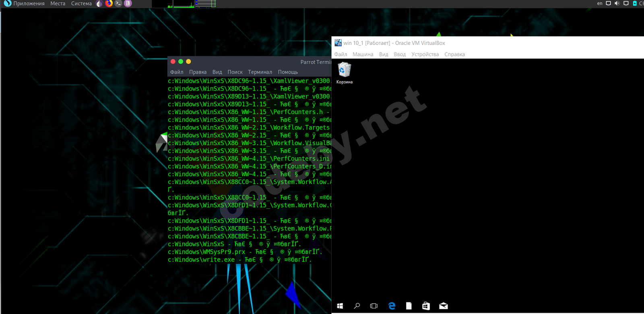Launch Microsoft Edge from the Windows taskbar

coord(392,306)
